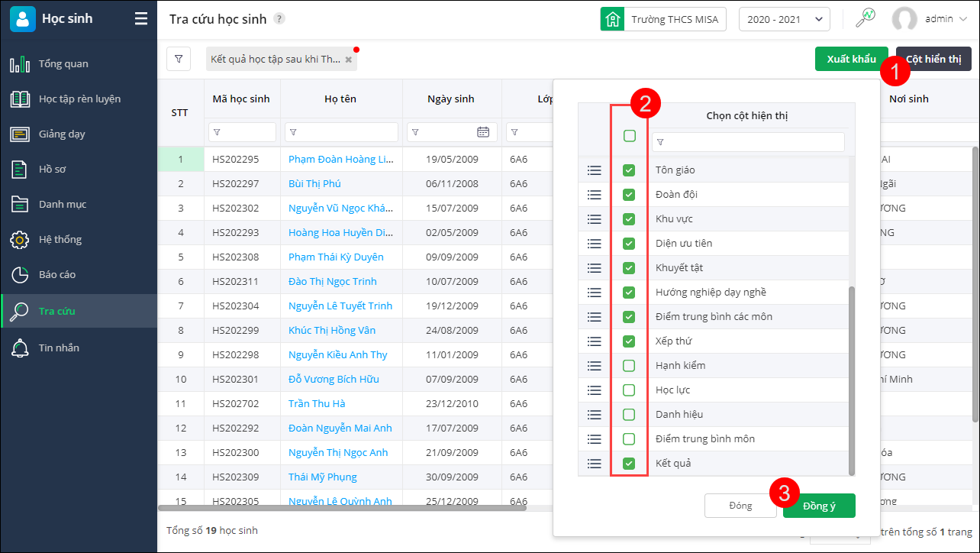Open student Đào Thị Ngọc Trinh link
This screenshot has width=980, height=553.
[x=333, y=282]
